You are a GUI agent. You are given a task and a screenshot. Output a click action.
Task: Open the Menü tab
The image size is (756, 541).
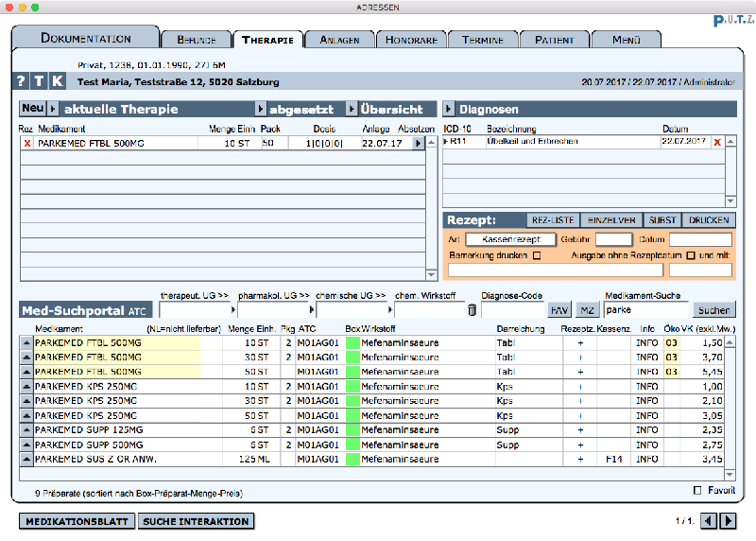pyautogui.click(x=627, y=40)
